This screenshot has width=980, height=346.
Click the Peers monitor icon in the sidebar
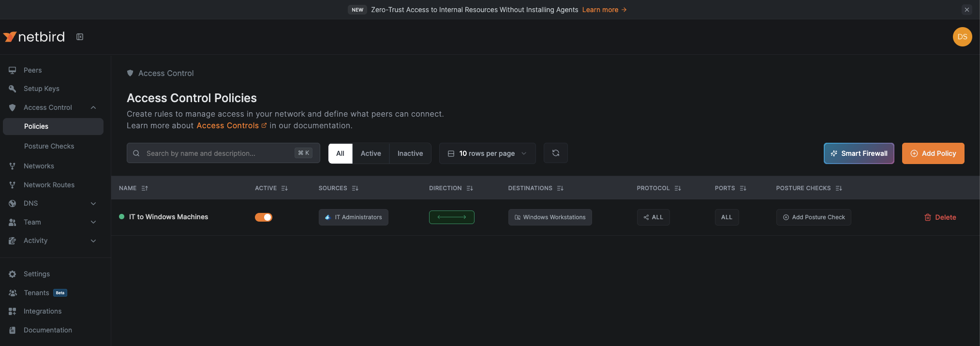coord(13,70)
